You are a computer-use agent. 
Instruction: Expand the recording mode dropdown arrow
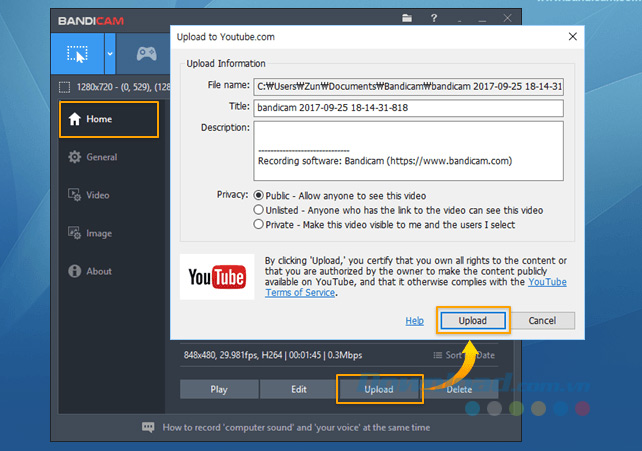(x=110, y=54)
